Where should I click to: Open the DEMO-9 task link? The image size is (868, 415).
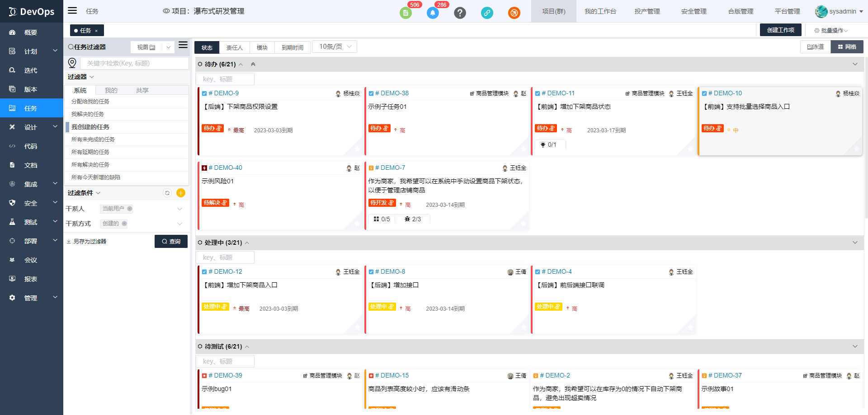click(226, 93)
